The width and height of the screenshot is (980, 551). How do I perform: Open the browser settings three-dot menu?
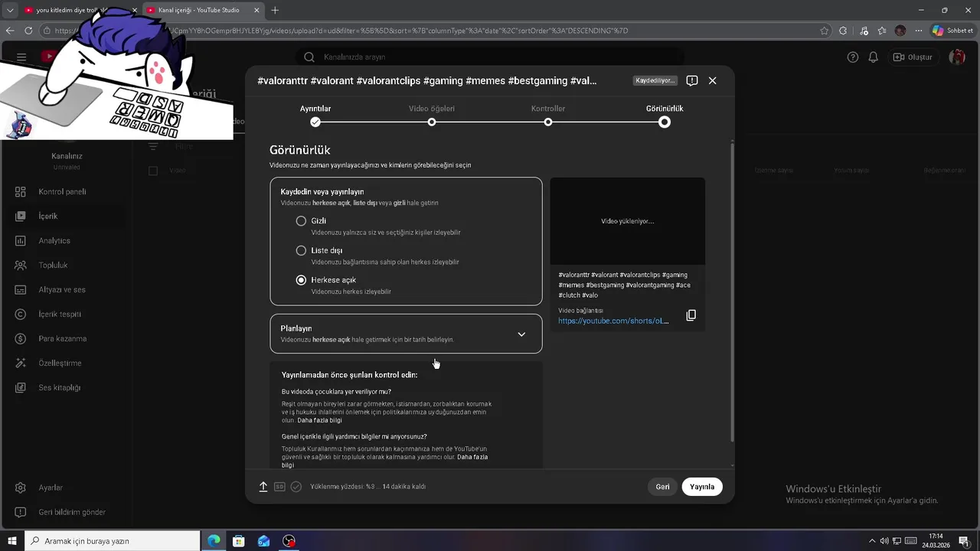point(918,31)
